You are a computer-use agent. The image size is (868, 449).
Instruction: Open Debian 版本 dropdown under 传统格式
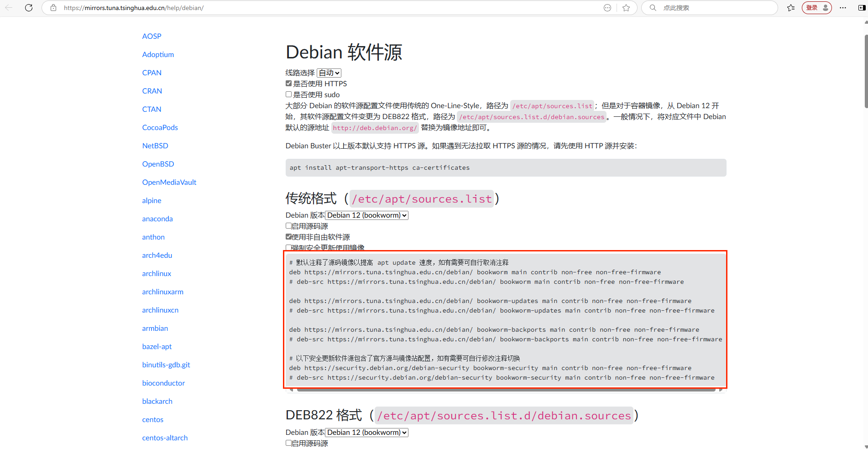pos(366,215)
